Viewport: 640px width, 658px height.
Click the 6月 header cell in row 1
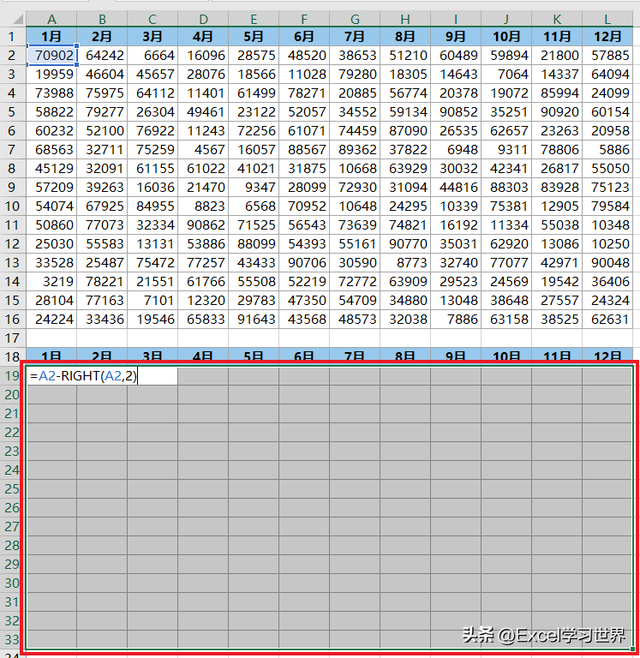(x=305, y=37)
